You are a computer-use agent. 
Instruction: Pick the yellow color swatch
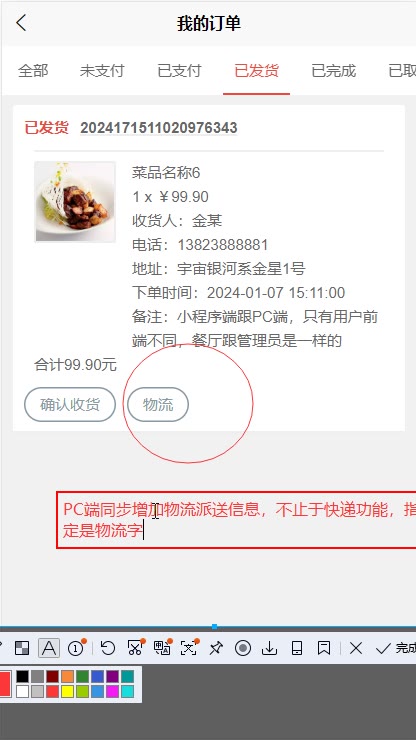(x=67, y=691)
